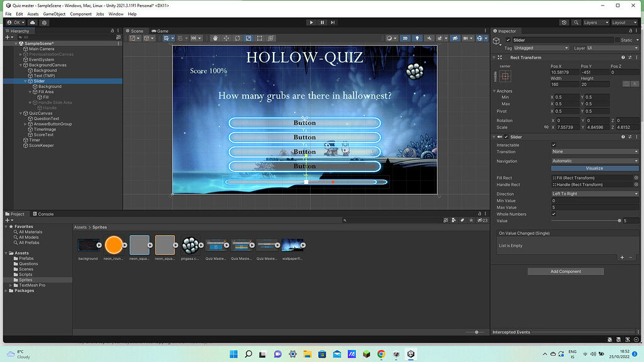Screen dimensions: 644x362
Task: Select the Scale tool in Scene toolbar
Action: point(248,38)
